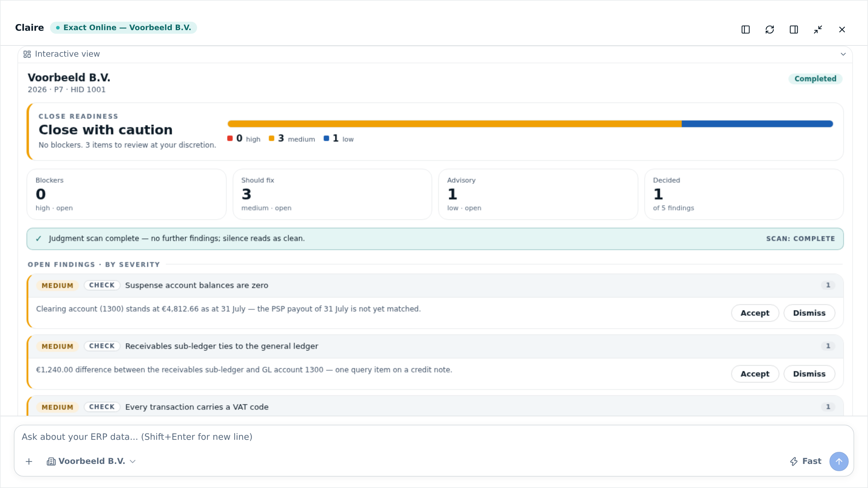Click the CHECK tag on VAT code finding

[x=102, y=407]
